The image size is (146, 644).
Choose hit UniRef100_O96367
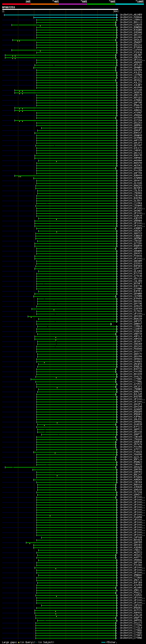pos(131,231)
